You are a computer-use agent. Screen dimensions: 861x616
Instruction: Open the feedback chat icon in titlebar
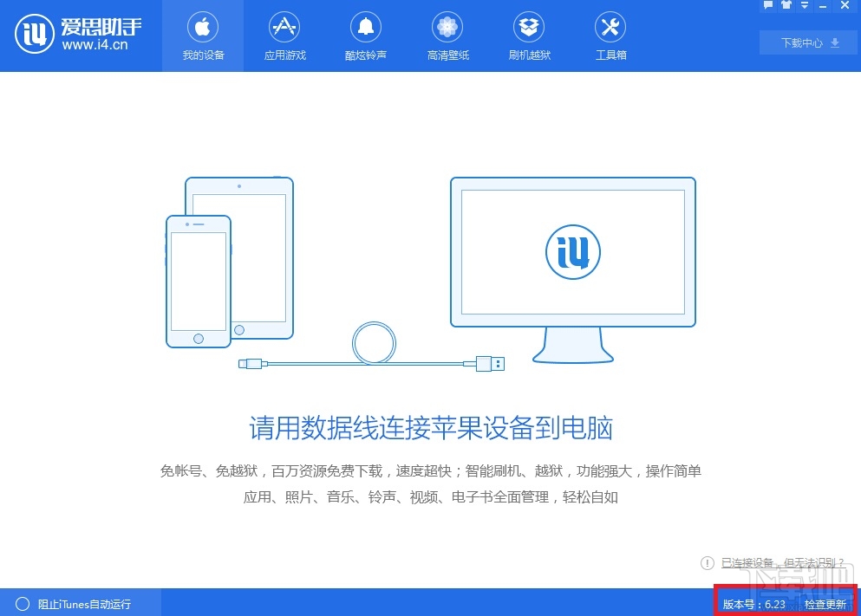coord(768,5)
